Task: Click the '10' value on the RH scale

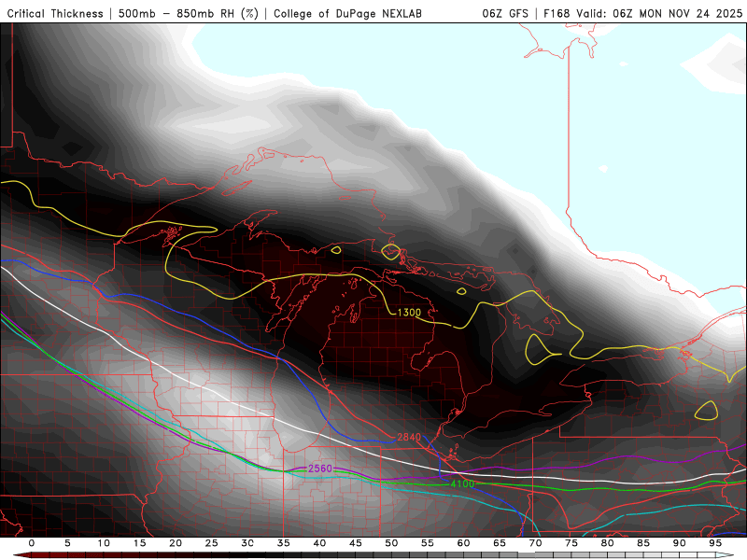Action: pyautogui.click(x=104, y=543)
